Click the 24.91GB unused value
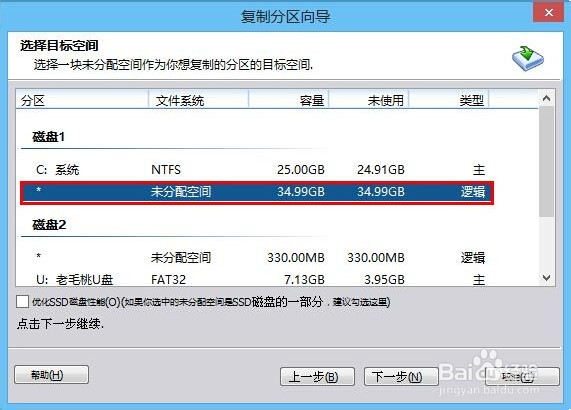 (381, 170)
